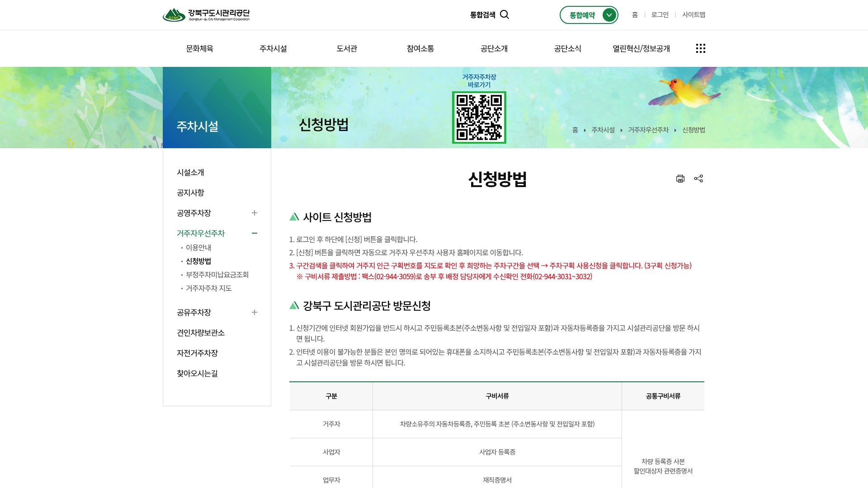Click the red 구비서류 제출방법 fax notice line
Screen dimensions: 868x488
pos(444,277)
